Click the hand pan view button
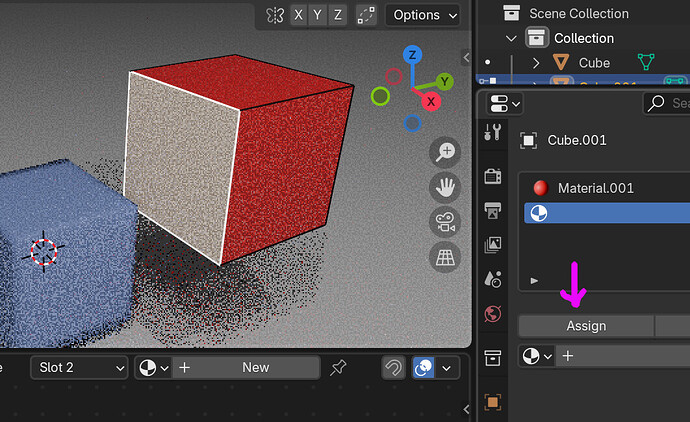The image size is (690, 422). tap(445, 187)
